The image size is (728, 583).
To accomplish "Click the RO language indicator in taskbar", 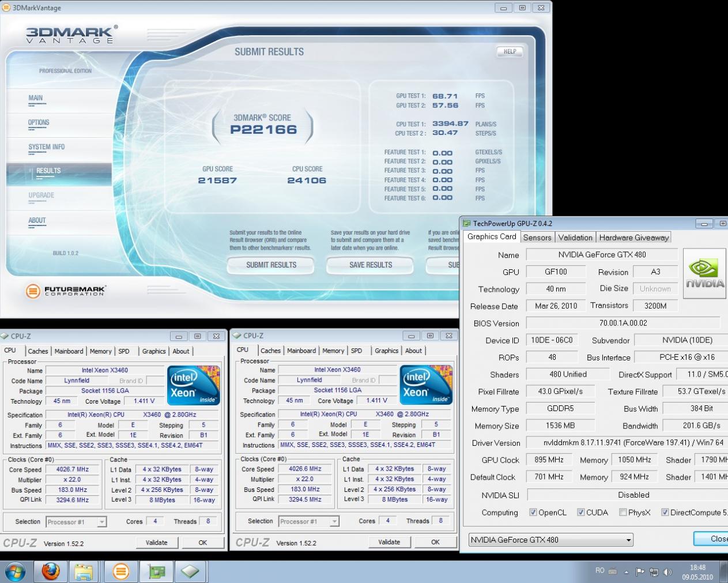I will click(600, 571).
